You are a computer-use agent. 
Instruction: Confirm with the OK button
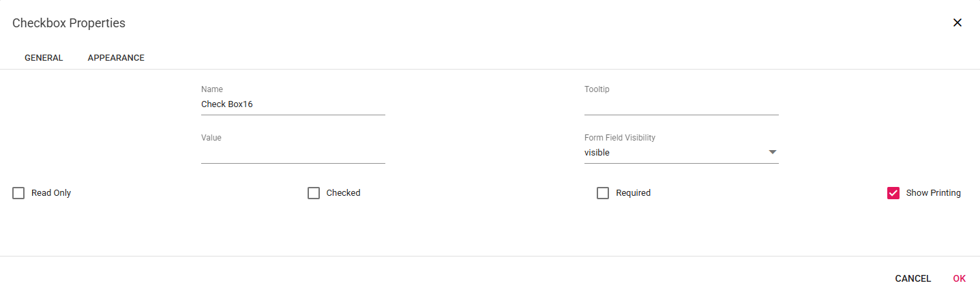click(x=959, y=278)
